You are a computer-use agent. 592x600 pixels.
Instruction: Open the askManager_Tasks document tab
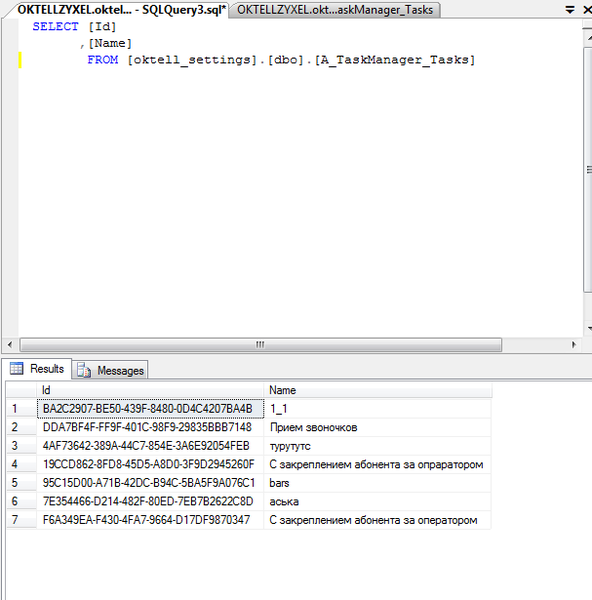[x=335, y=10]
